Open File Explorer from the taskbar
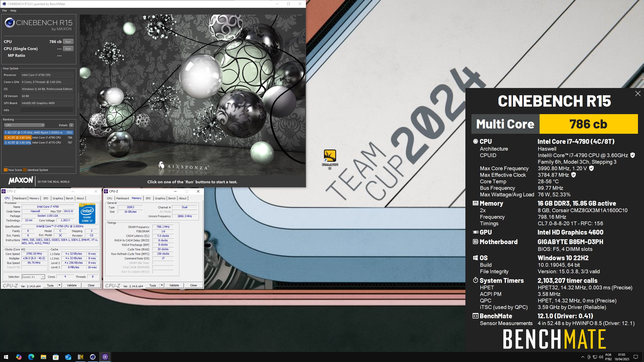This screenshot has height=362, width=644. pyautogui.click(x=43, y=357)
